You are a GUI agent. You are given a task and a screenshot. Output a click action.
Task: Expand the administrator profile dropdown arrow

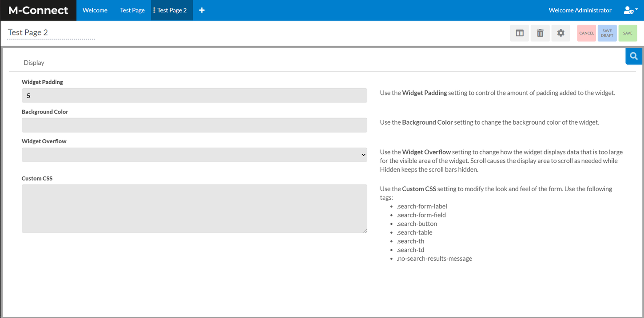click(x=637, y=8)
